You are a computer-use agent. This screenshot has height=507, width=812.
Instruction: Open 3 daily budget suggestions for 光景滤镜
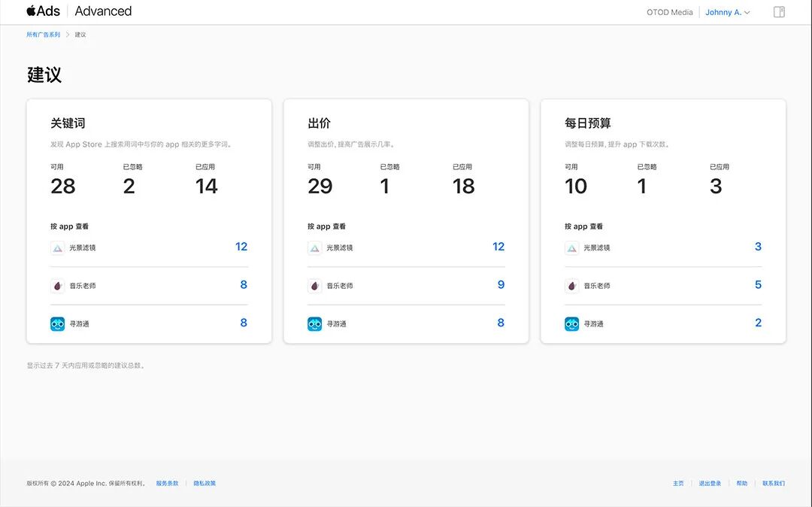[758, 247]
